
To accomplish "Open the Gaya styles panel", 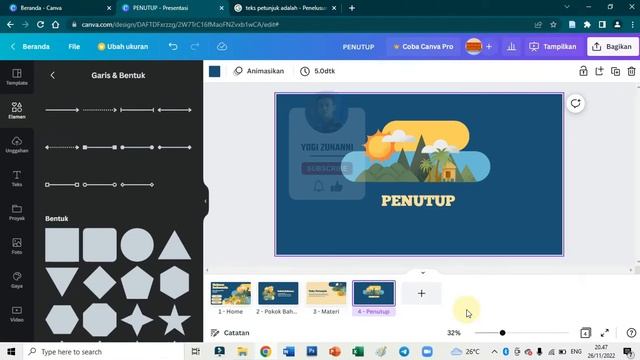I will click(x=17, y=280).
